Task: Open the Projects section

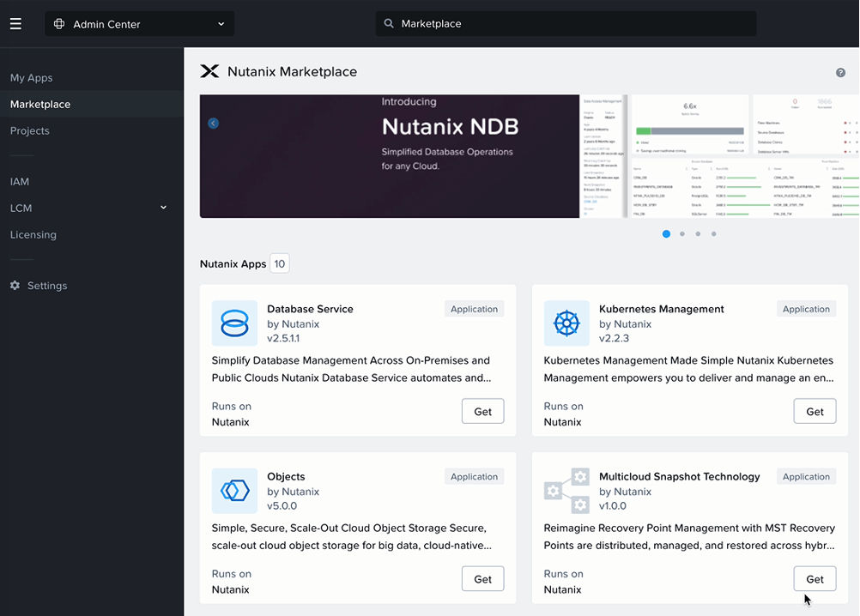Action: pyautogui.click(x=28, y=130)
